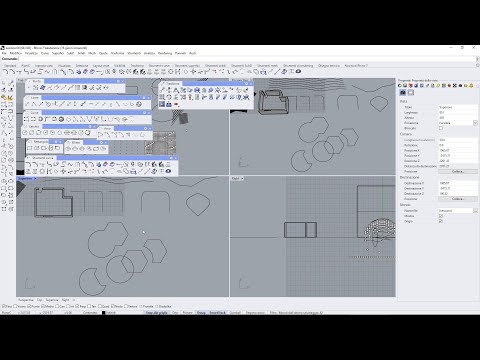Switch to the Strumenti superfici toolbar tab
This screenshot has height=360, width=480.
pyautogui.click(x=187, y=66)
